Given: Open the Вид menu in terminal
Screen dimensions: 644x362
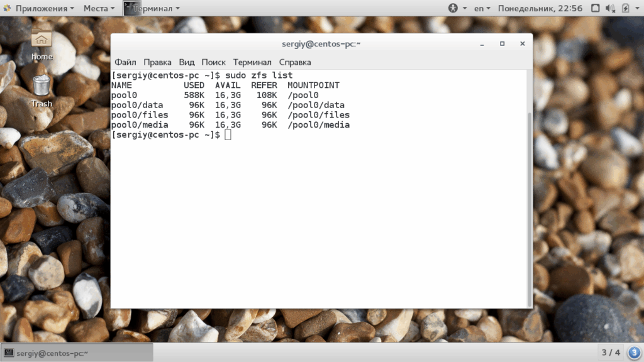Looking at the screenshot, I should (x=186, y=62).
